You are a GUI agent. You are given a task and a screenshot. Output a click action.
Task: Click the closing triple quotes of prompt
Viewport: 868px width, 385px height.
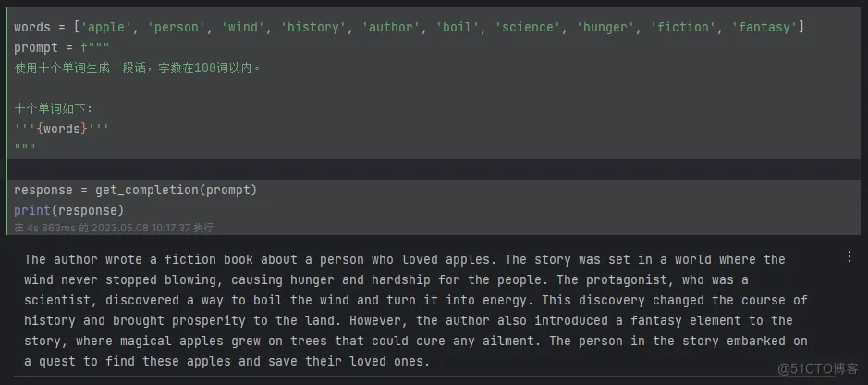tap(25, 149)
